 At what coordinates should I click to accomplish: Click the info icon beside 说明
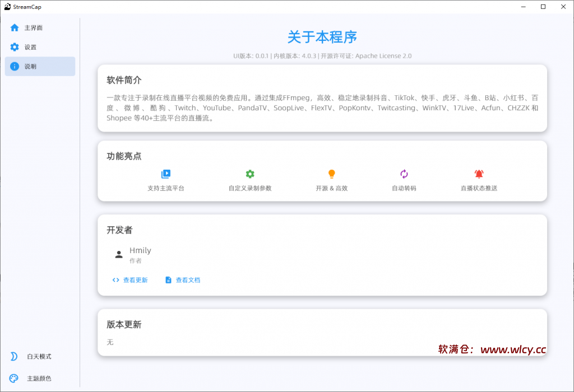pyautogui.click(x=15, y=67)
